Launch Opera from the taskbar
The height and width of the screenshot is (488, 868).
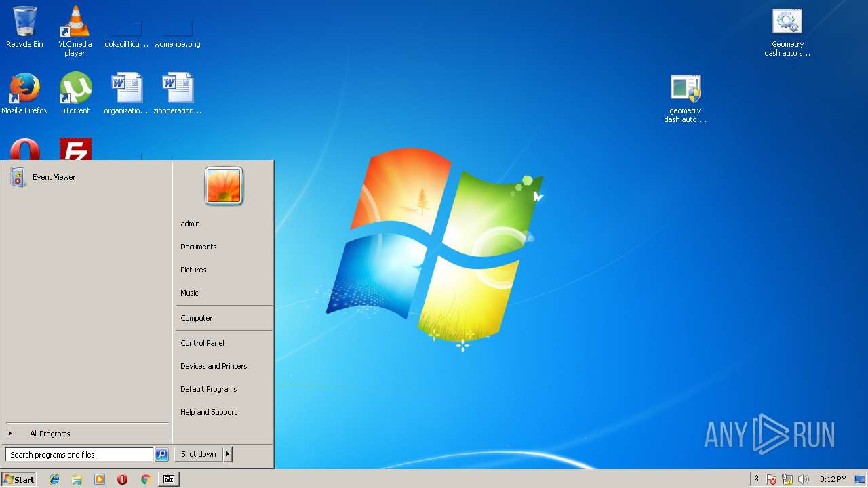click(x=122, y=479)
